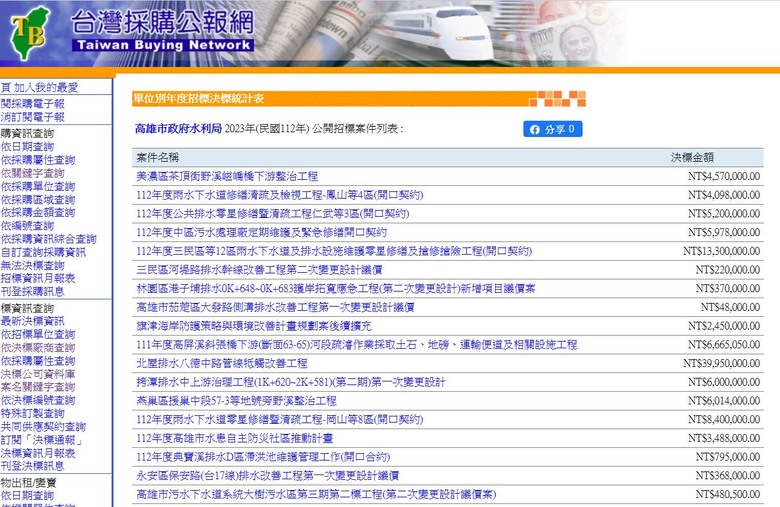Open 依採購資訊綜合查詢 in the sidebar
Viewport: 780px width, 507px height.
point(49,239)
